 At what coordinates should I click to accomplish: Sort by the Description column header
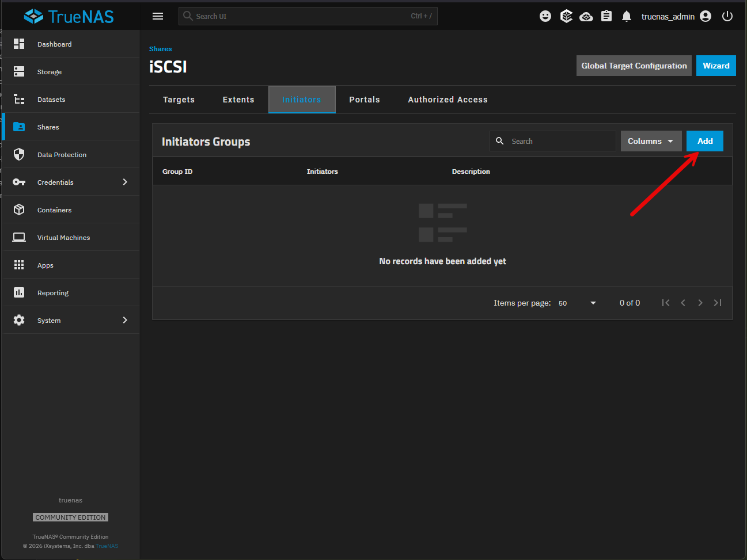471,172
